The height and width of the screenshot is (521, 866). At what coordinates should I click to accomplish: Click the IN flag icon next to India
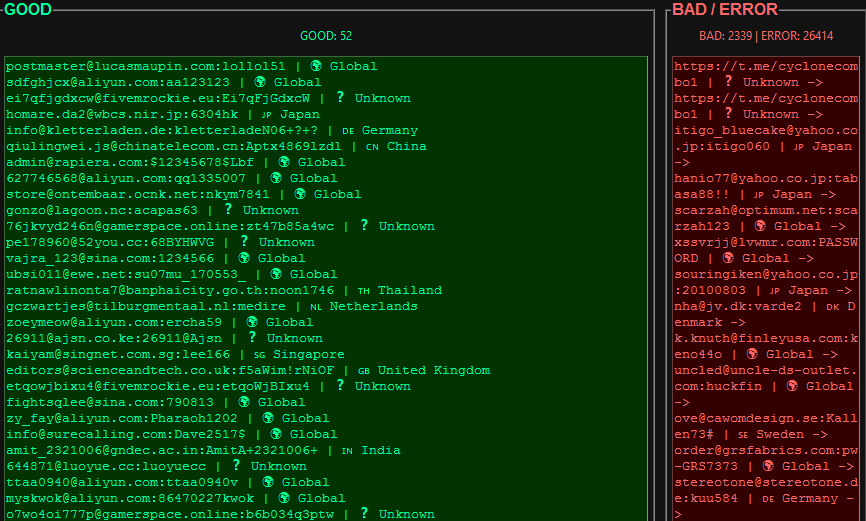pos(347,451)
